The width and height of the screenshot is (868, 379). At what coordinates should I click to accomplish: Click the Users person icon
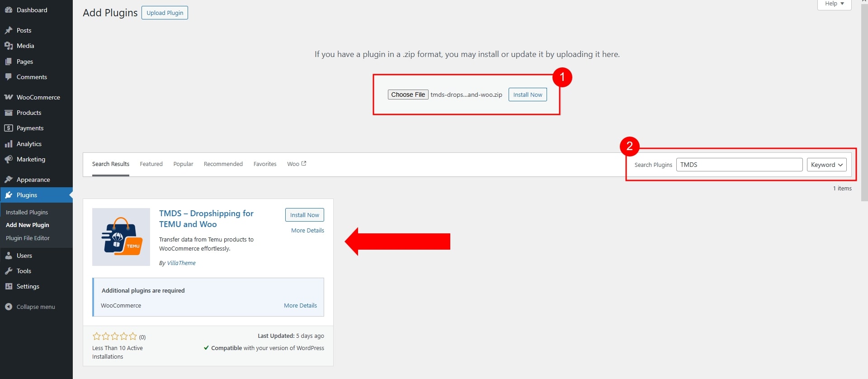point(9,256)
